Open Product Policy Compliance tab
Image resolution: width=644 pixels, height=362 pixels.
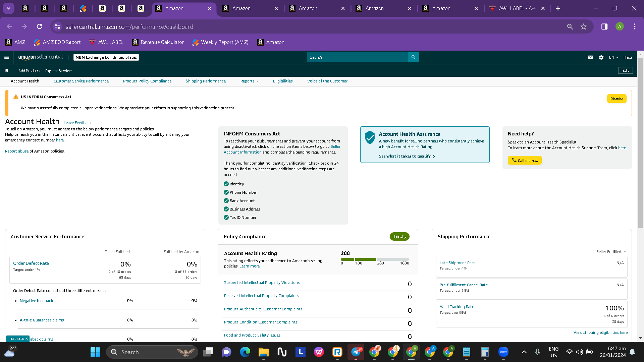(x=147, y=81)
